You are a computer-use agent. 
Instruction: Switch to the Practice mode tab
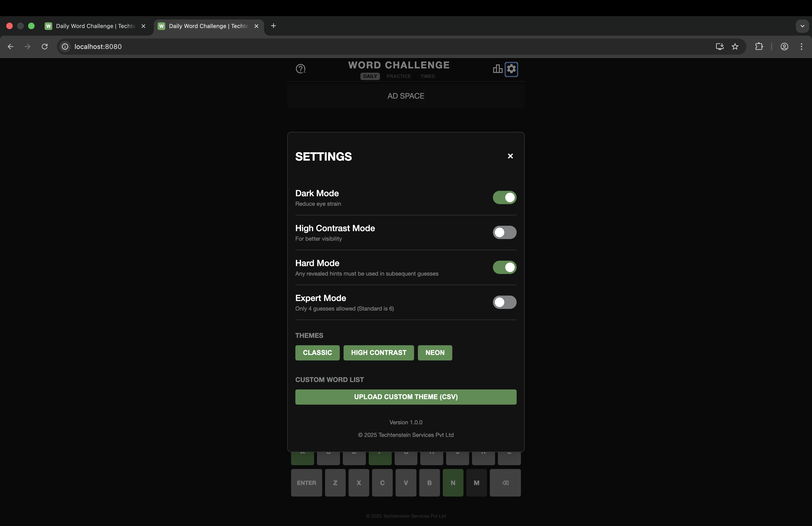398,76
